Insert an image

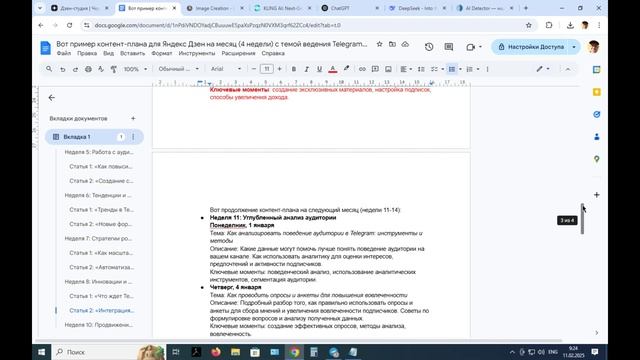(x=388, y=69)
